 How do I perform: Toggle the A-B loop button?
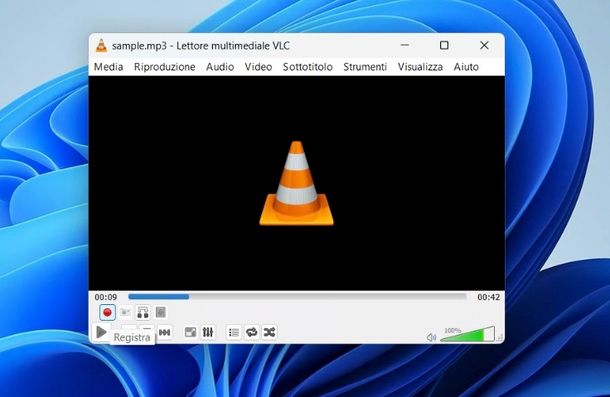[143, 312]
